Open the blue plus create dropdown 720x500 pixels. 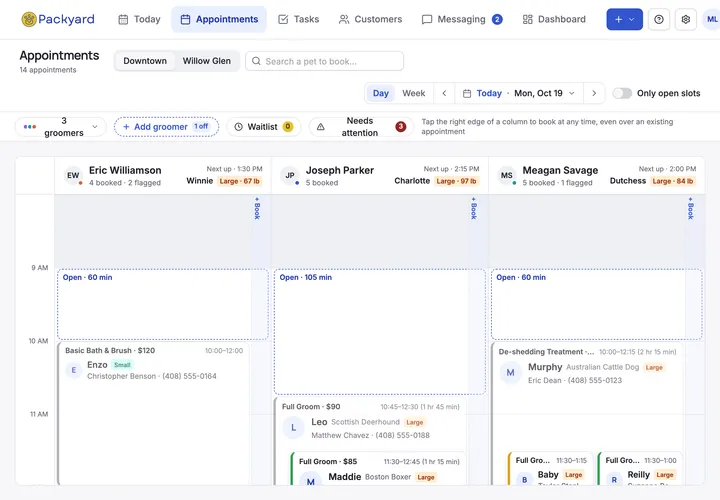point(624,19)
